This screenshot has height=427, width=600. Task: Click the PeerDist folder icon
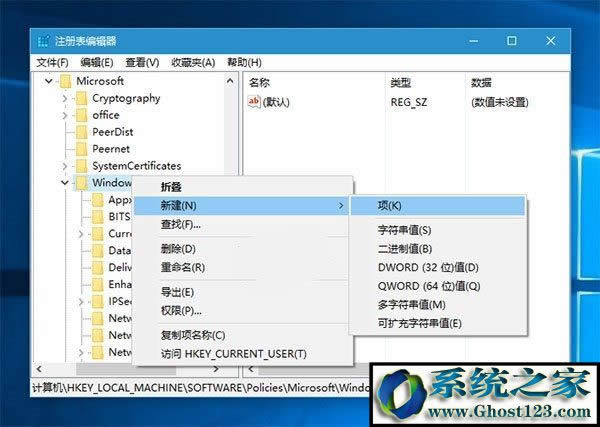[x=81, y=132]
